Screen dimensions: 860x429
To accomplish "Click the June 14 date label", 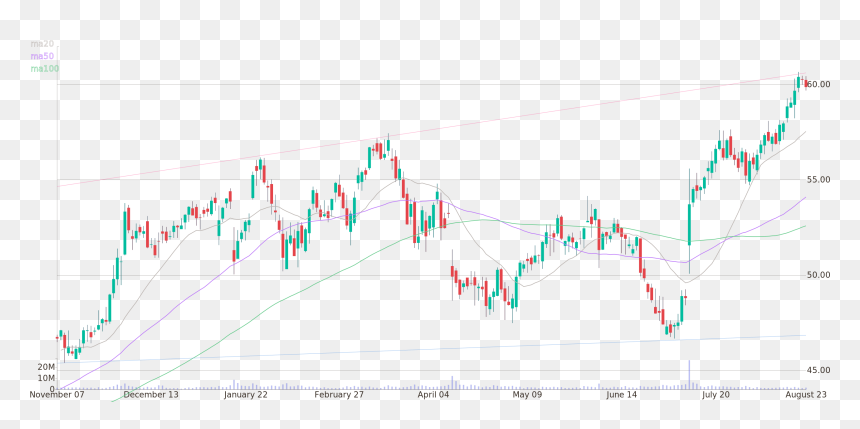I will (x=623, y=394).
